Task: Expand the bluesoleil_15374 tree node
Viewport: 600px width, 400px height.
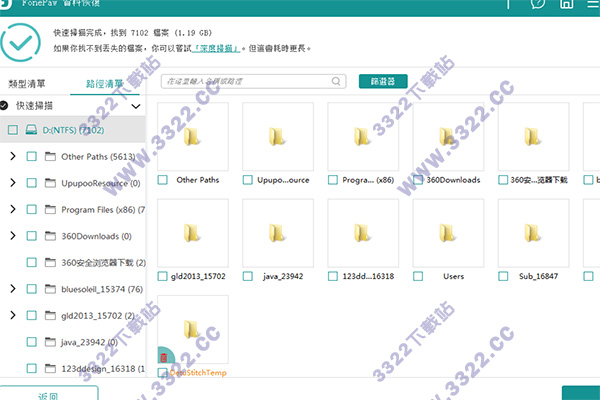Action: [x=13, y=289]
